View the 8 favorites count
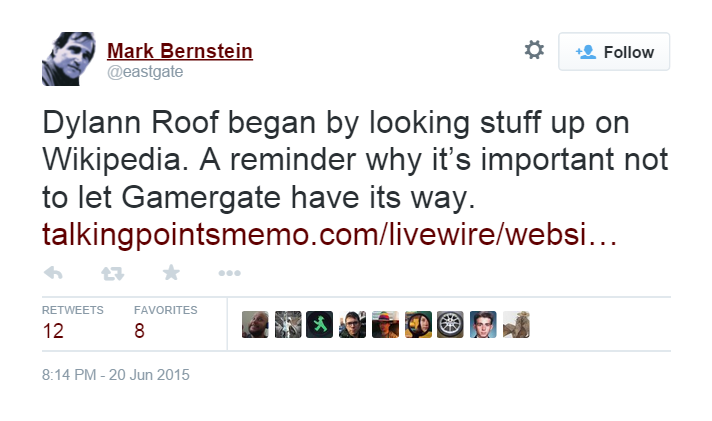This screenshot has height=421, width=712. [139, 331]
